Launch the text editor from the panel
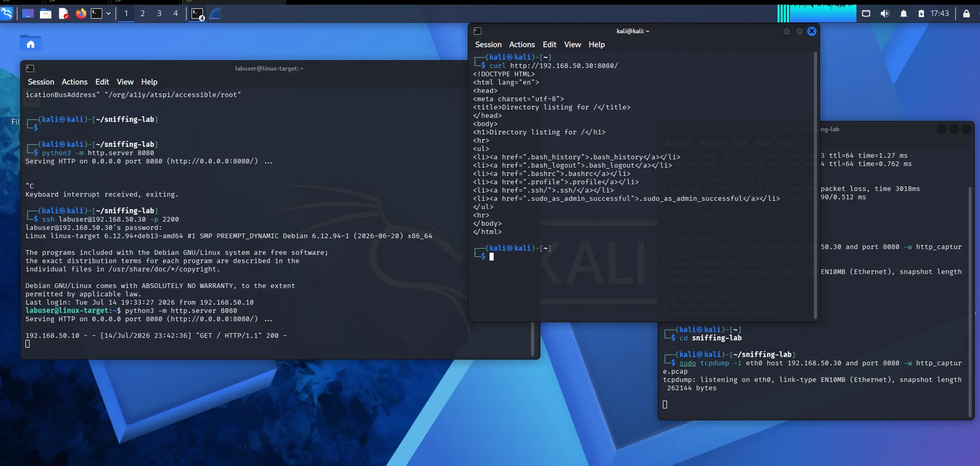Image resolution: width=980 pixels, height=466 pixels. point(63,13)
